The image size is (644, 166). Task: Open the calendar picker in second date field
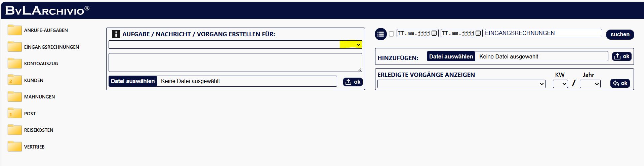pyautogui.click(x=478, y=33)
